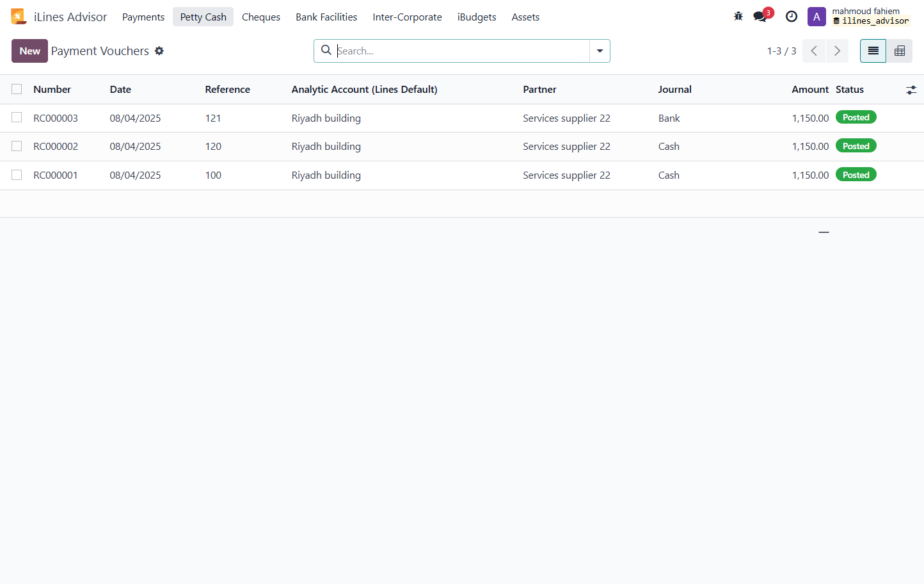Sort by Journal column header
The image size is (924, 584).
pos(674,90)
